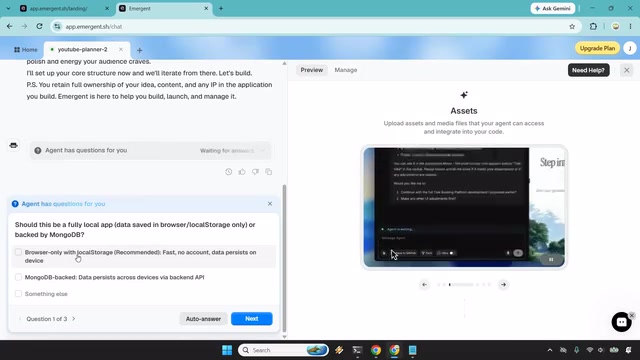Click the blue Next button
The width and height of the screenshot is (640, 360).
[251, 319]
